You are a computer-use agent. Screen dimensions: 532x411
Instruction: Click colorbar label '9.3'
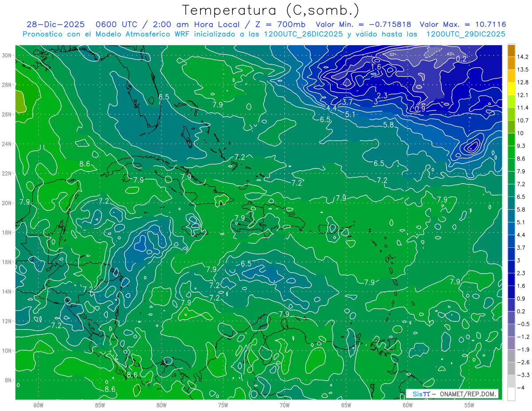[x=521, y=146]
